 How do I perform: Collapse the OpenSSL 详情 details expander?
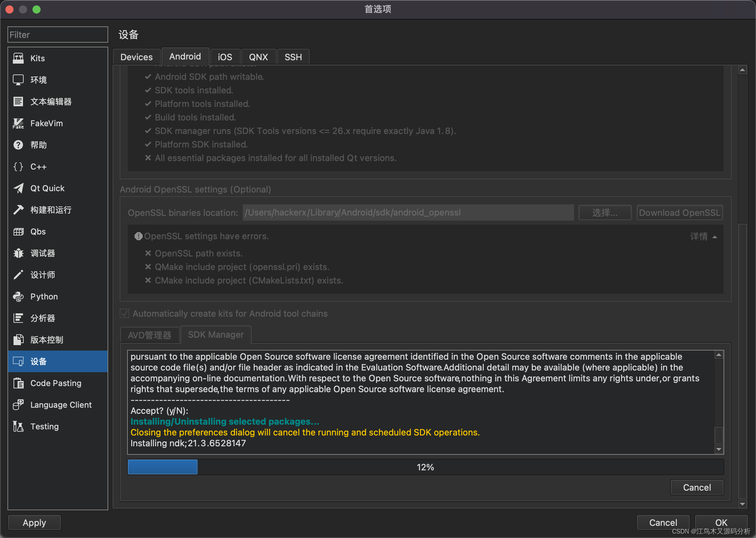coord(704,236)
